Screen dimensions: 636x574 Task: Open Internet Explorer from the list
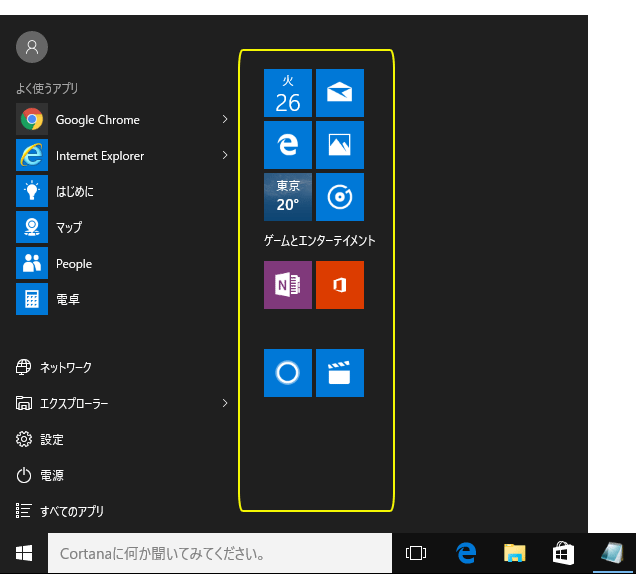pos(122,155)
